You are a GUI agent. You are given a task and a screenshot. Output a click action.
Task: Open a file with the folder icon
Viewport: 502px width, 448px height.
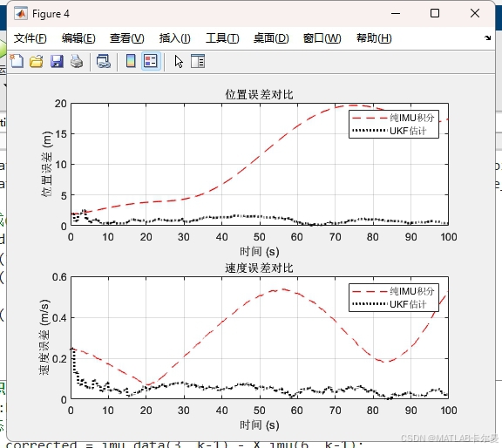point(37,61)
